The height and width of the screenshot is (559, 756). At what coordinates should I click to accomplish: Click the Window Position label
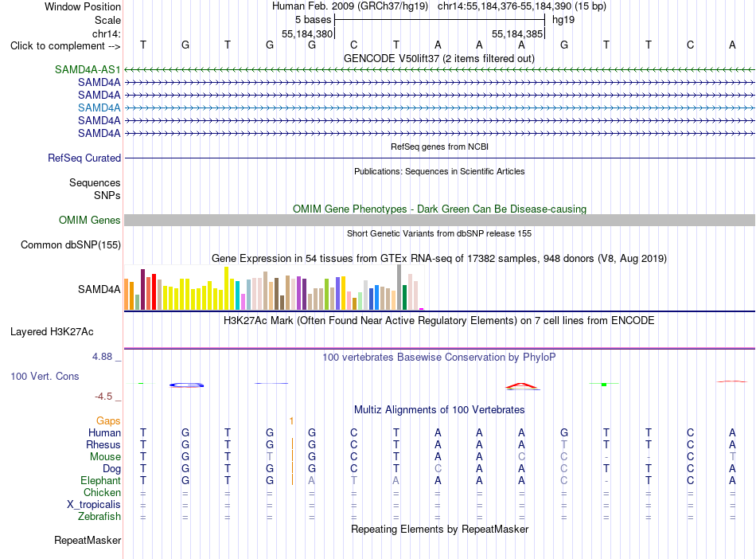[x=83, y=6]
